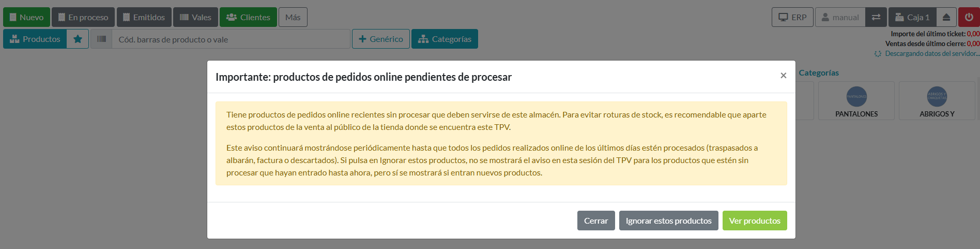Switch to the En proceso tab
980x249 pixels.
click(x=83, y=17)
